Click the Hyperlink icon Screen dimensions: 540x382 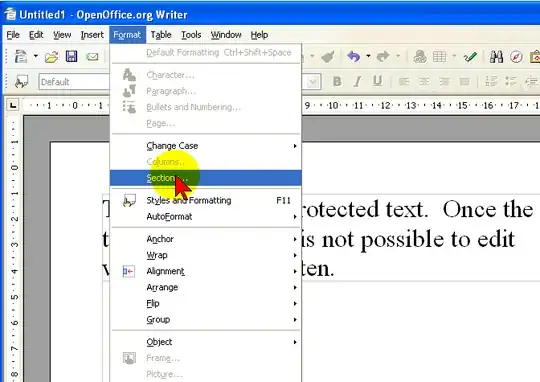click(x=419, y=56)
